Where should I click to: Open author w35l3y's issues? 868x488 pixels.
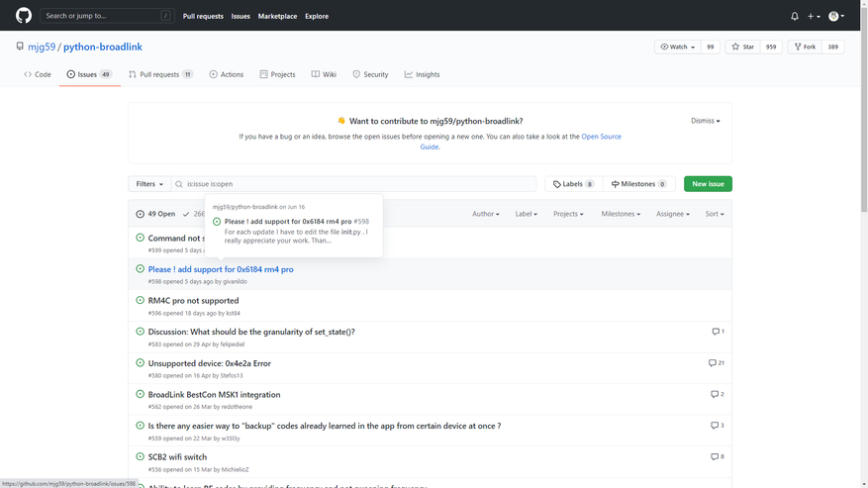tap(231, 439)
